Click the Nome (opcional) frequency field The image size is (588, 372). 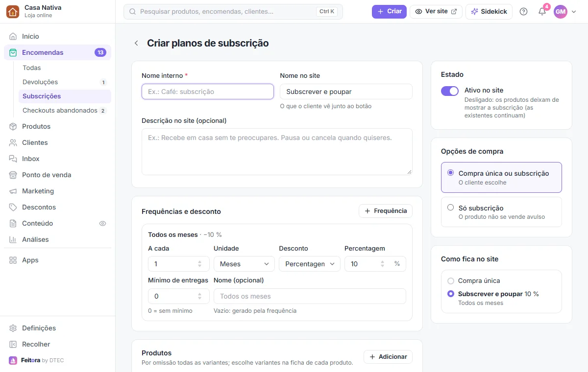click(310, 296)
